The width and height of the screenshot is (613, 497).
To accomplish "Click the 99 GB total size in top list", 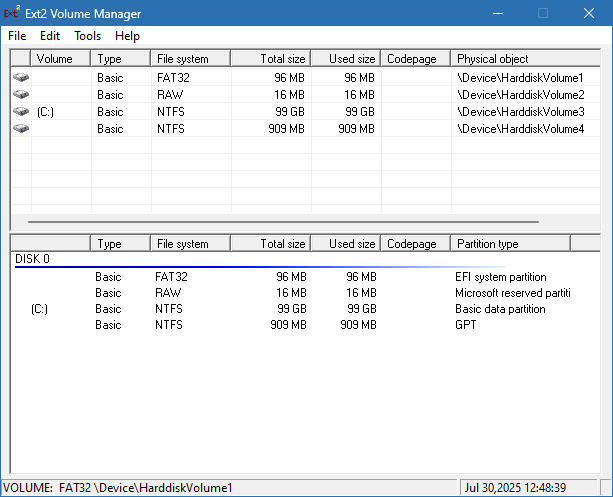I will click(290, 112).
